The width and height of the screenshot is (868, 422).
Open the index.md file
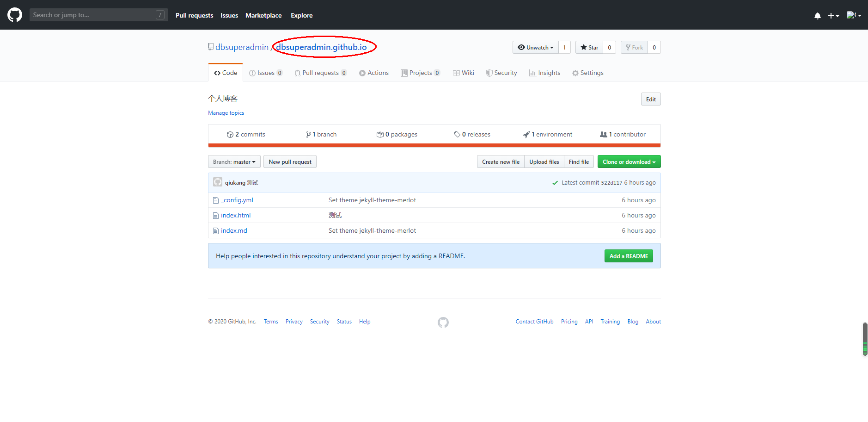[234, 230]
